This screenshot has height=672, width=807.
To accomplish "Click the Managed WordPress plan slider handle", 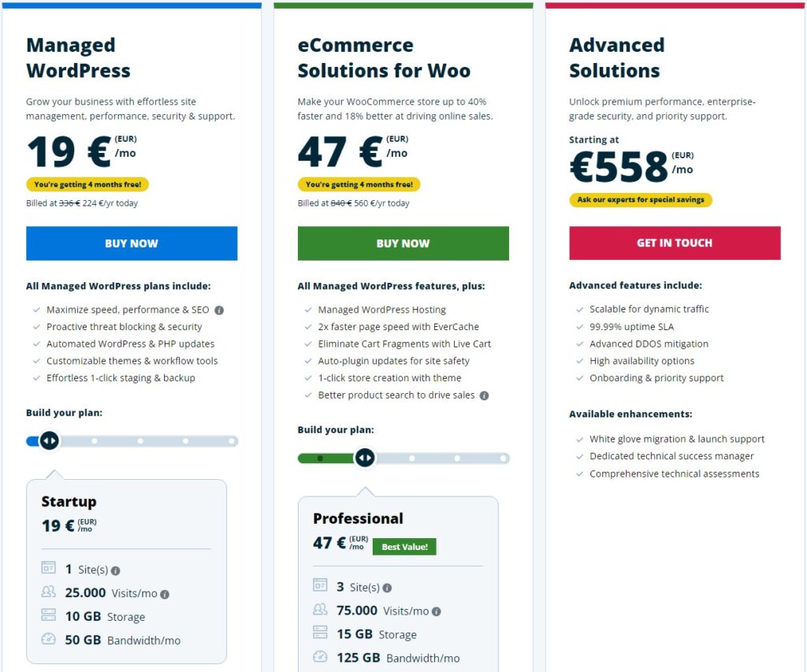I will pos(50,441).
